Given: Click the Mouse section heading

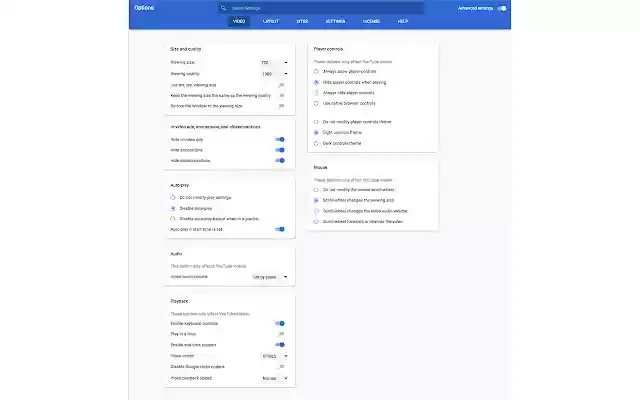Looking at the screenshot, I should (x=320, y=167).
